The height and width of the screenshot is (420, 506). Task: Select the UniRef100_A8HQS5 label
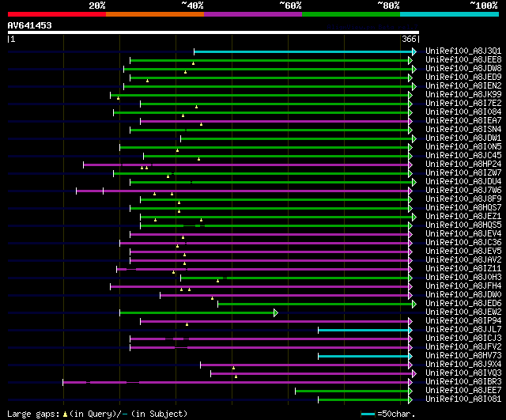click(x=463, y=225)
